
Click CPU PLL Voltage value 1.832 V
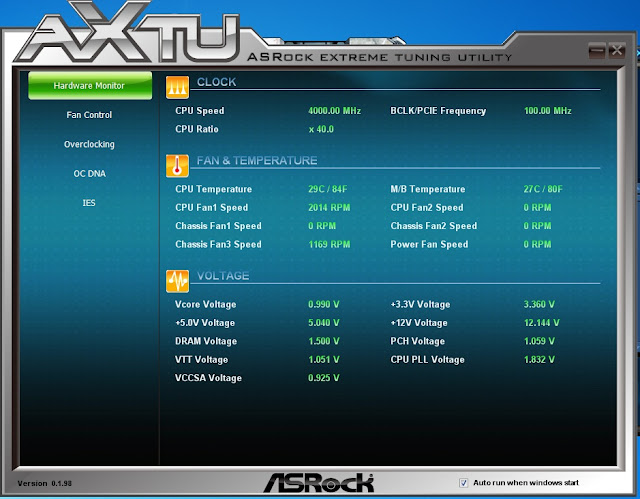(539, 359)
